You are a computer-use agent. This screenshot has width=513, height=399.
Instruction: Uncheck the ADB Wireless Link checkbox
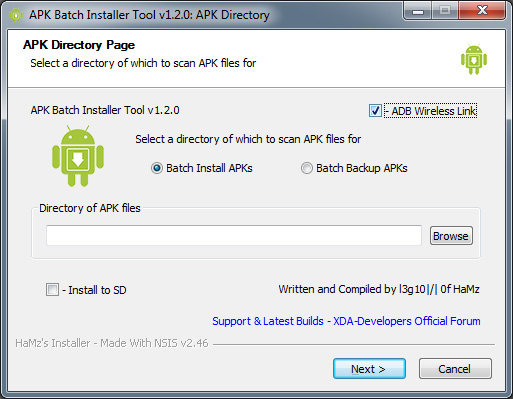[375, 111]
